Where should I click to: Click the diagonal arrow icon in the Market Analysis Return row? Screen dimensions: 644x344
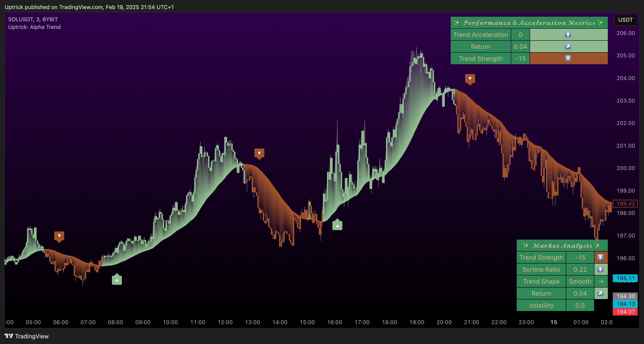601,293
